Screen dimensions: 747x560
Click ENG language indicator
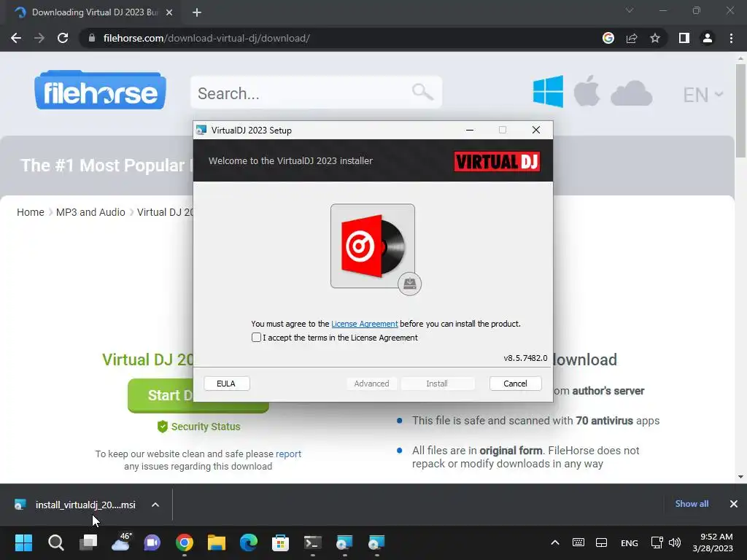point(630,543)
